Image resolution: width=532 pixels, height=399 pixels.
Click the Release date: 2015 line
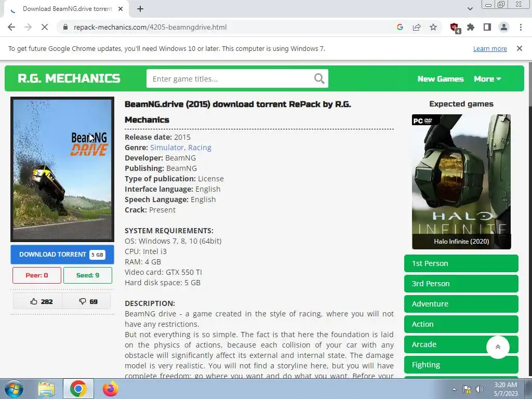click(158, 137)
